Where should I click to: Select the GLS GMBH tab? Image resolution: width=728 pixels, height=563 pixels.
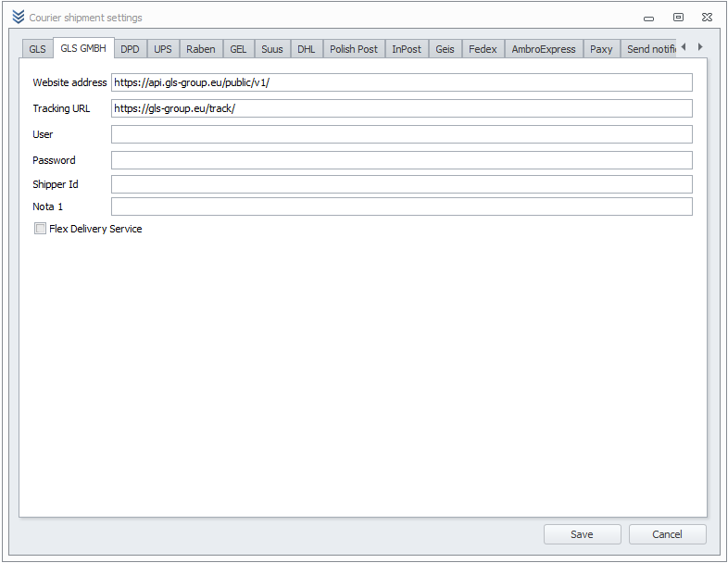[83, 48]
